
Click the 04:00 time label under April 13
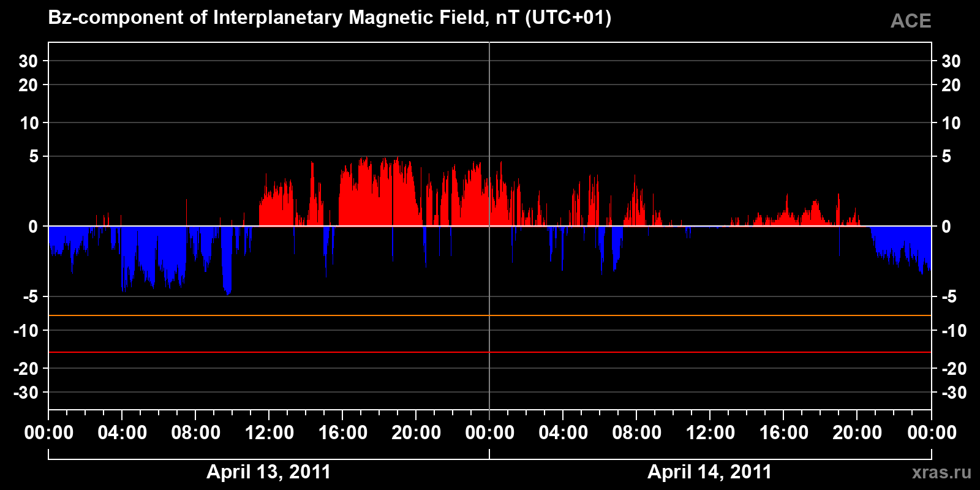(122, 432)
